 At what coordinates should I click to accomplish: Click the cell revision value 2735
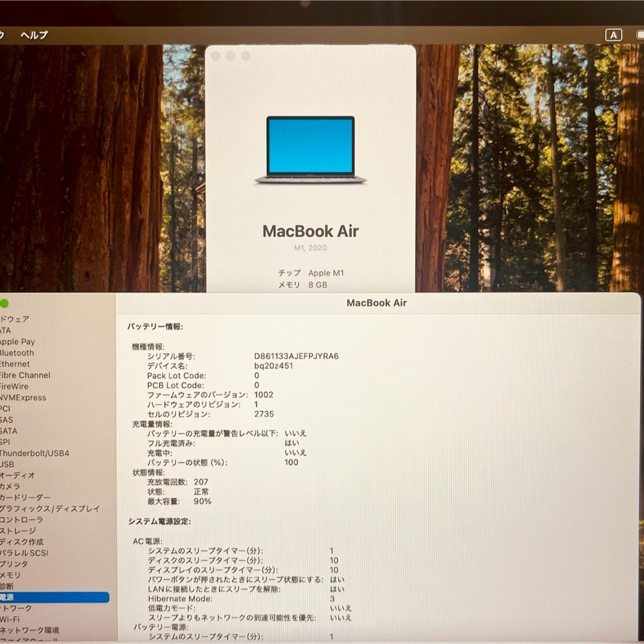click(x=264, y=414)
